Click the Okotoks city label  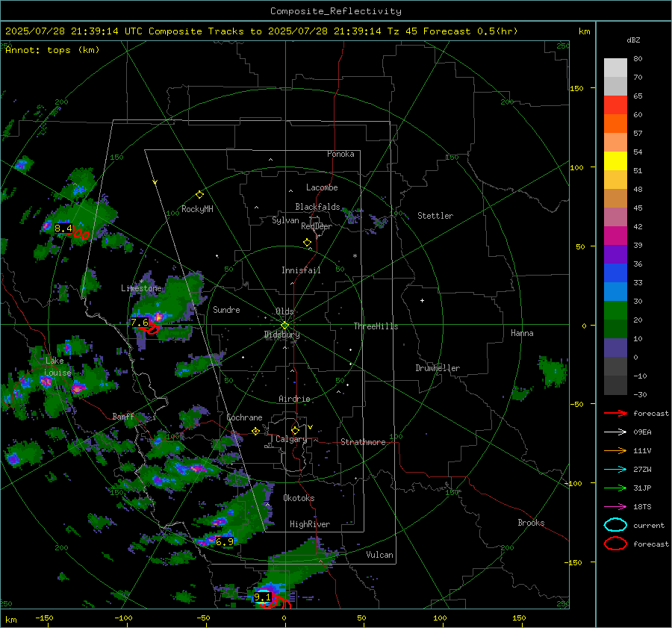[x=299, y=498]
